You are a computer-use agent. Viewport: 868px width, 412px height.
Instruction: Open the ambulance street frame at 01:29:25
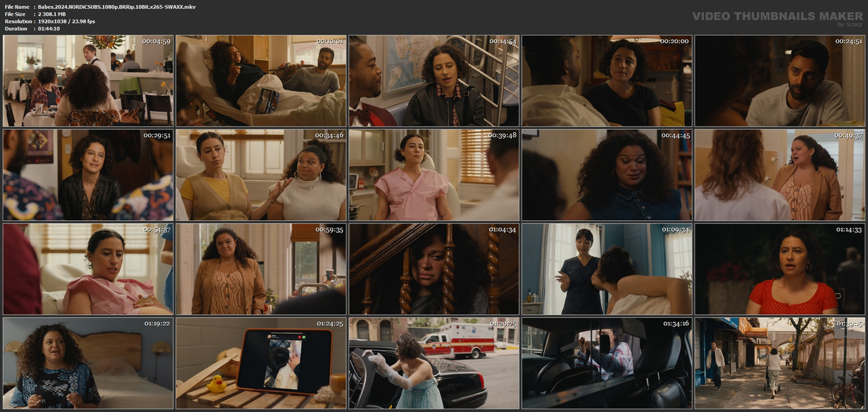[434, 363]
